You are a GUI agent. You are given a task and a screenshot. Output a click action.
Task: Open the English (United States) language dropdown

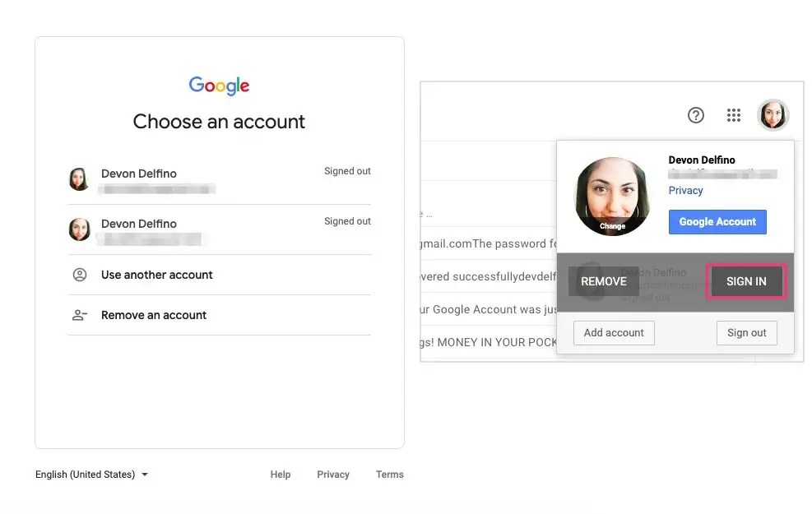(x=91, y=475)
